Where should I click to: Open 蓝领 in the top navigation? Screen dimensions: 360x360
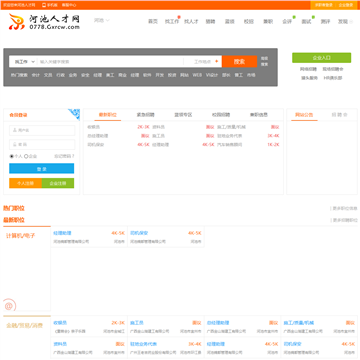pyautogui.click(x=229, y=21)
